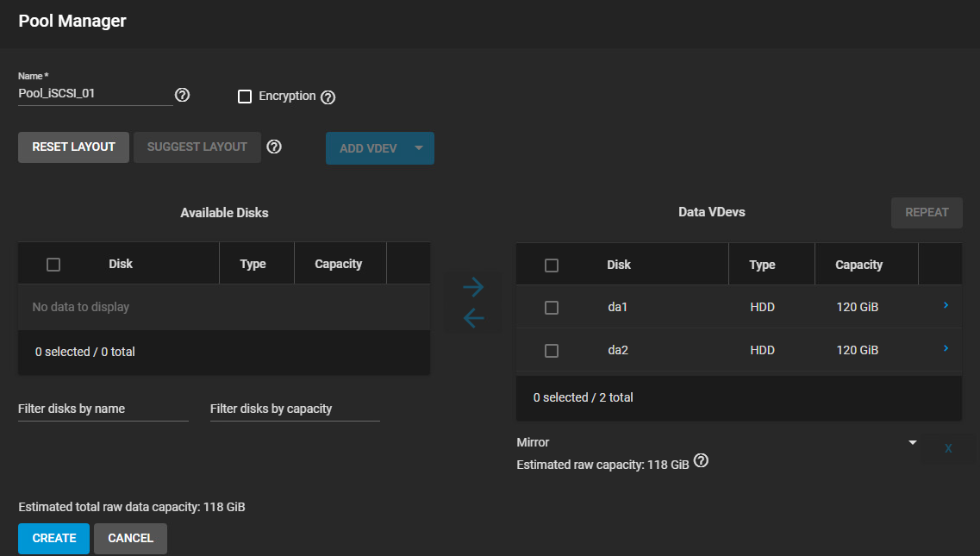Expand details for disk da1

pyautogui.click(x=946, y=305)
